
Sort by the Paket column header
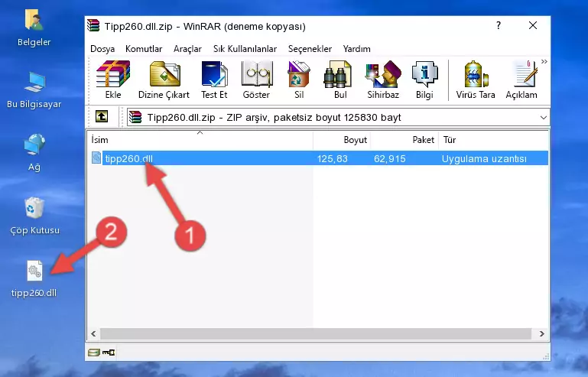click(x=404, y=140)
